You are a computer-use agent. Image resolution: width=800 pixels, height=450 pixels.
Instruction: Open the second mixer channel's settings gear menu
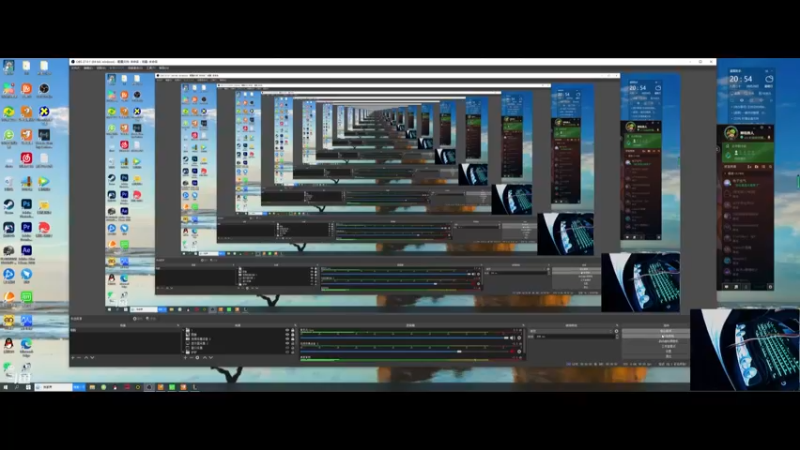click(x=519, y=352)
